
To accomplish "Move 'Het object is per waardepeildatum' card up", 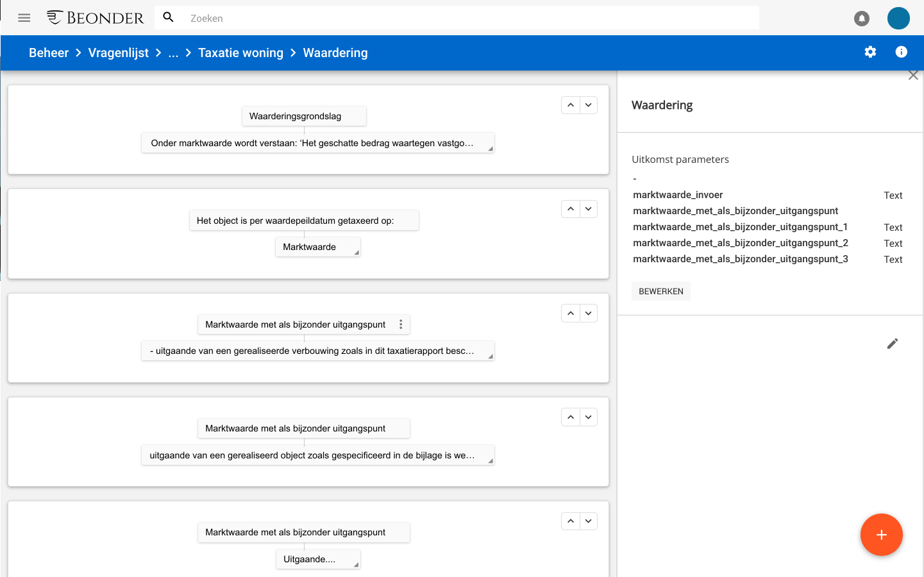I will pos(571,209).
